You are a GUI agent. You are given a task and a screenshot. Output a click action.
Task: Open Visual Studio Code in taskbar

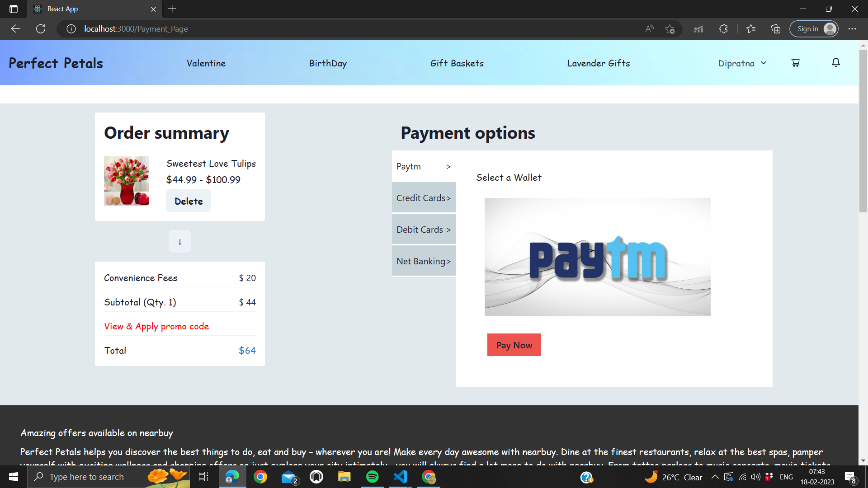tap(401, 477)
